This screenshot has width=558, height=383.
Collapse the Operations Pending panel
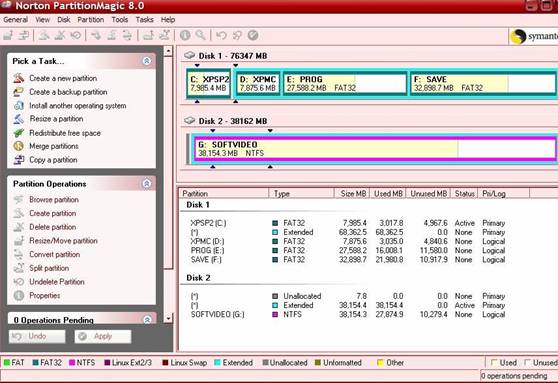147,320
